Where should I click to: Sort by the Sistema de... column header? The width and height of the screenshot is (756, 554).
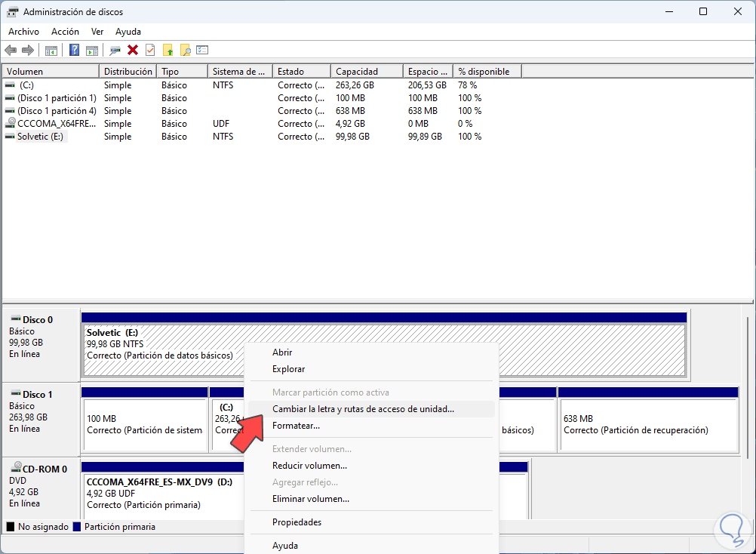[240, 72]
